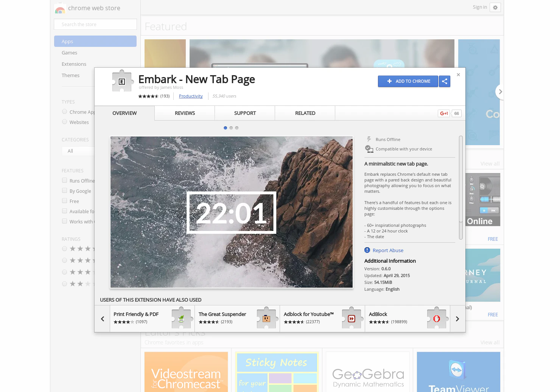Open the Productivity category link

point(191,96)
